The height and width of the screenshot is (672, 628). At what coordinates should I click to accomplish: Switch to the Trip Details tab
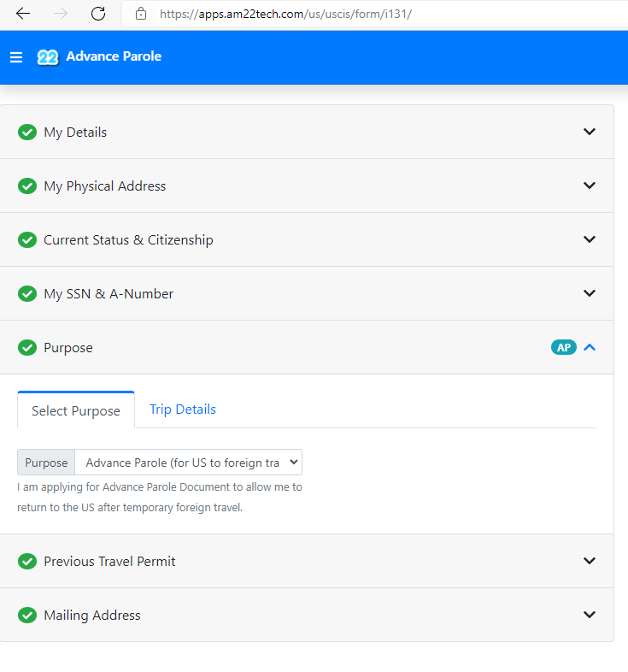(x=183, y=410)
